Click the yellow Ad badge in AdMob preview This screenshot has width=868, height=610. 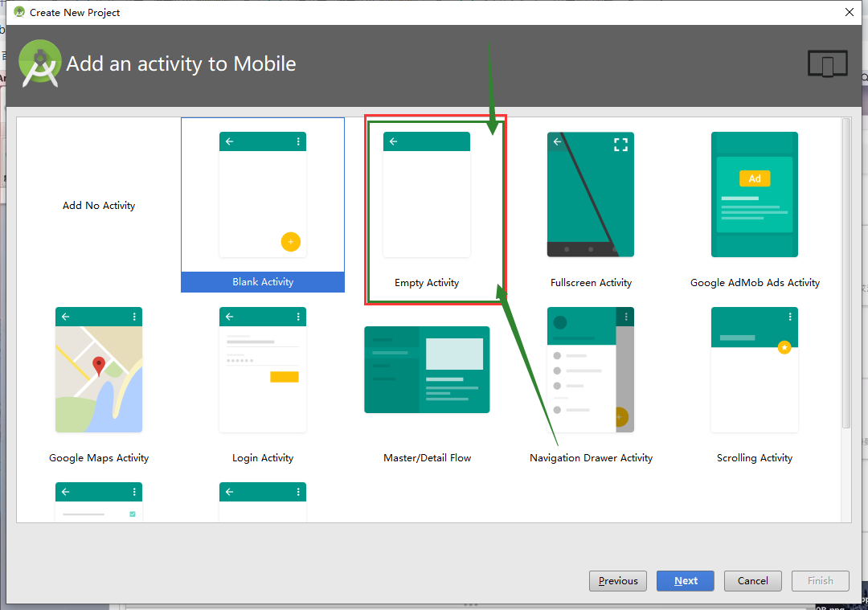[x=755, y=178]
